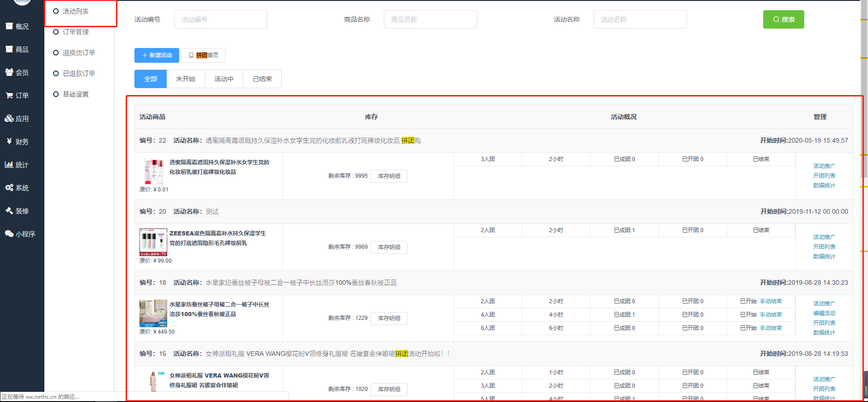Viewport: 868px width, 402px height.
Task: Open 活动推广 for activity 22
Action: (x=824, y=166)
